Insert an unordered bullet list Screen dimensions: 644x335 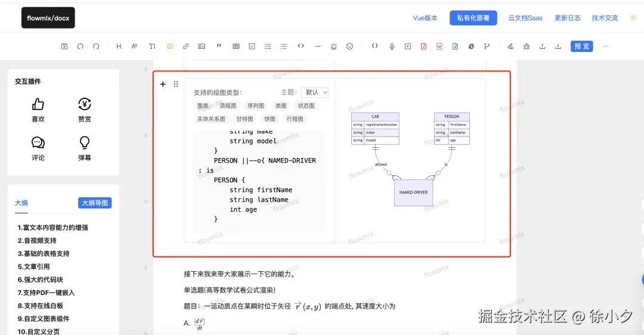(283, 46)
